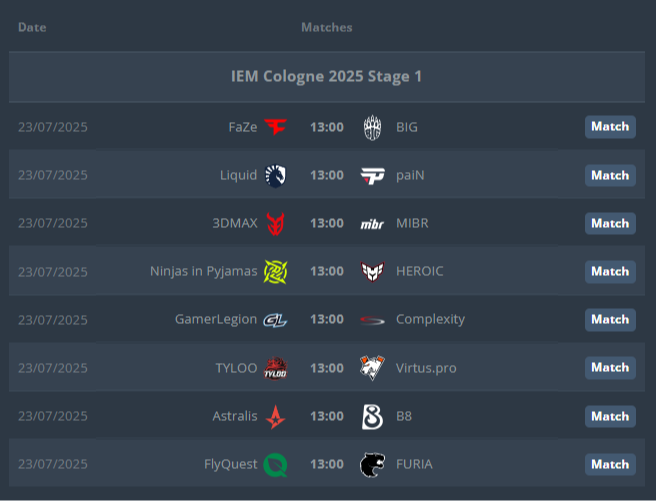Click the Ninjas in Pyjamas logo
This screenshot has width=656, height=501.
tap(275, 271)
